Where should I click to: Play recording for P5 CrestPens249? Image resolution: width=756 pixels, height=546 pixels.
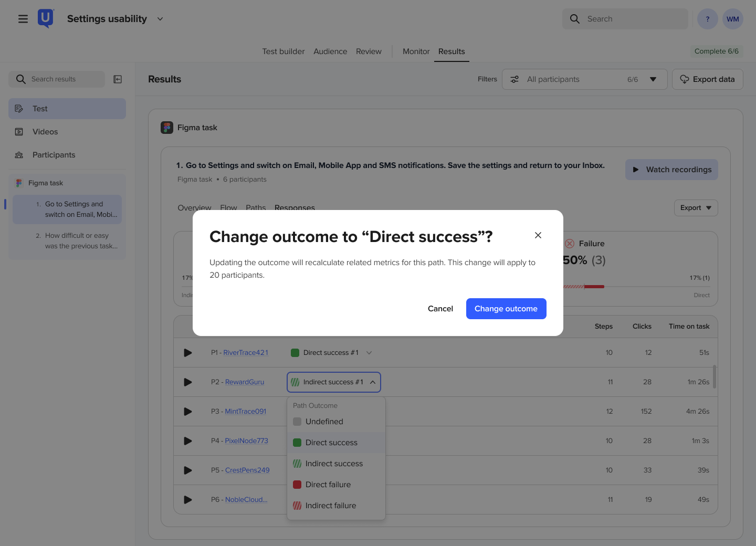188,470
